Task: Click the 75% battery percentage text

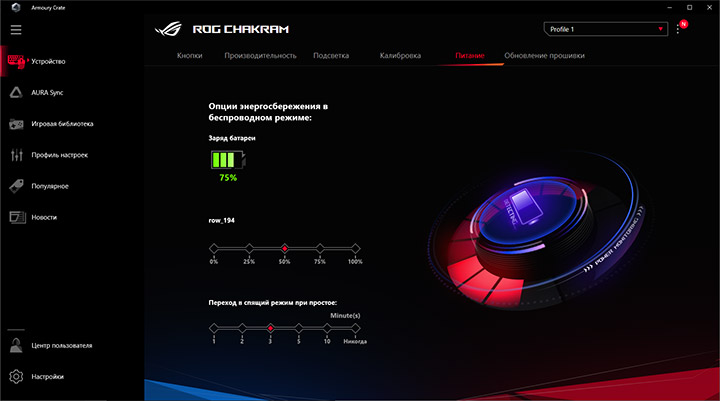Action: pos(228,178)
